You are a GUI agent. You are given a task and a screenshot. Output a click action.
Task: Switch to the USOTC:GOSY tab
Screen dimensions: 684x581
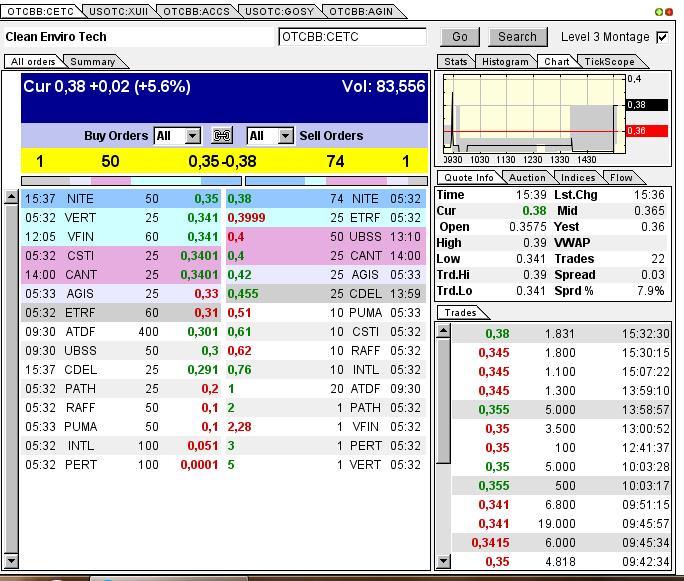[279, 11]
